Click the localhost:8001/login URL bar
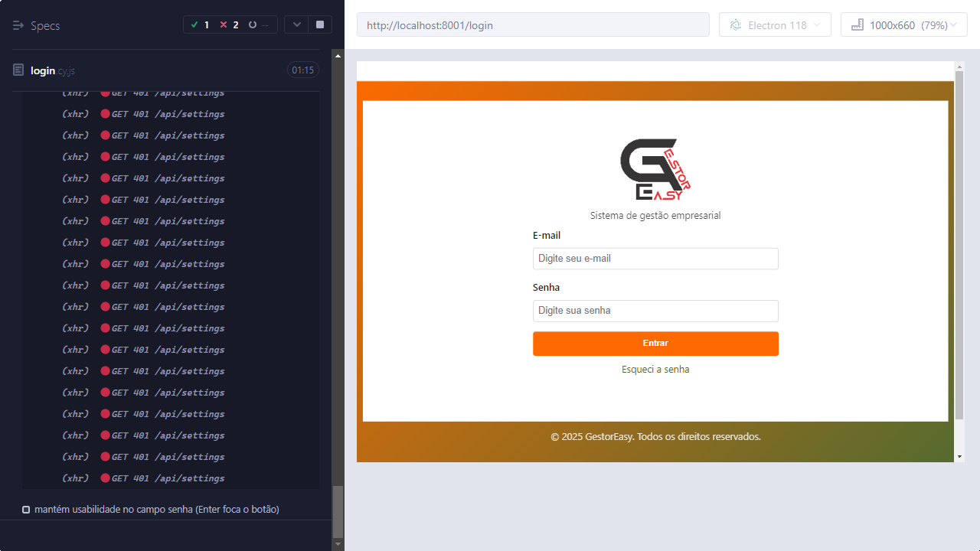The width and height of the screenshot is (980, 551). click(x=533, y=25)
